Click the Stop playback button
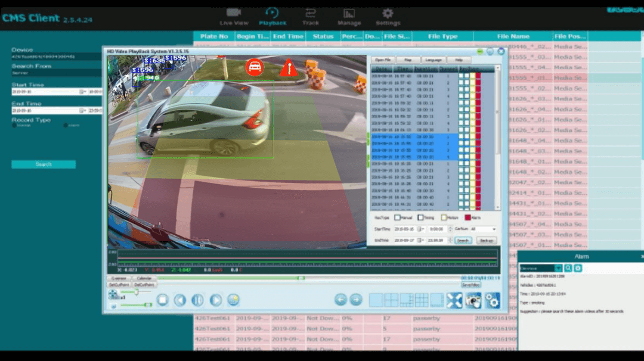This screenshot has width=644, height=361. coord(162,300)
